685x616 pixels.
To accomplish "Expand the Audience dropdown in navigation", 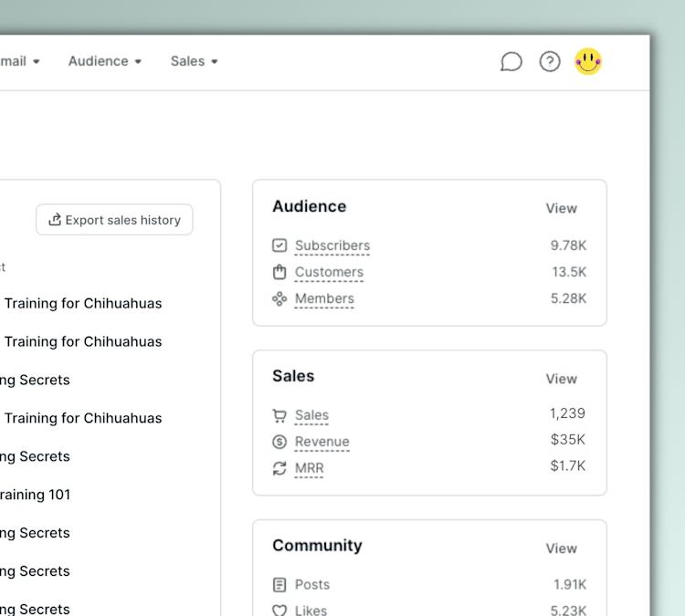I will [105, 61].
